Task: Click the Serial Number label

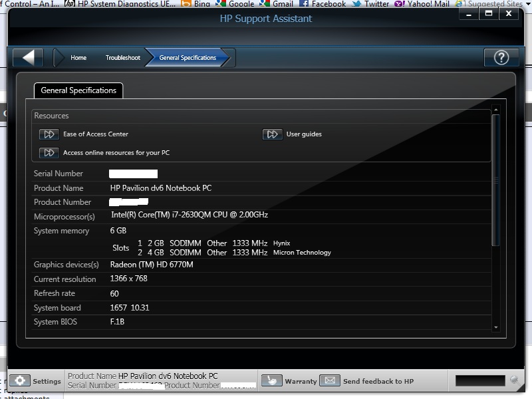Action: [x=59, y=174]
